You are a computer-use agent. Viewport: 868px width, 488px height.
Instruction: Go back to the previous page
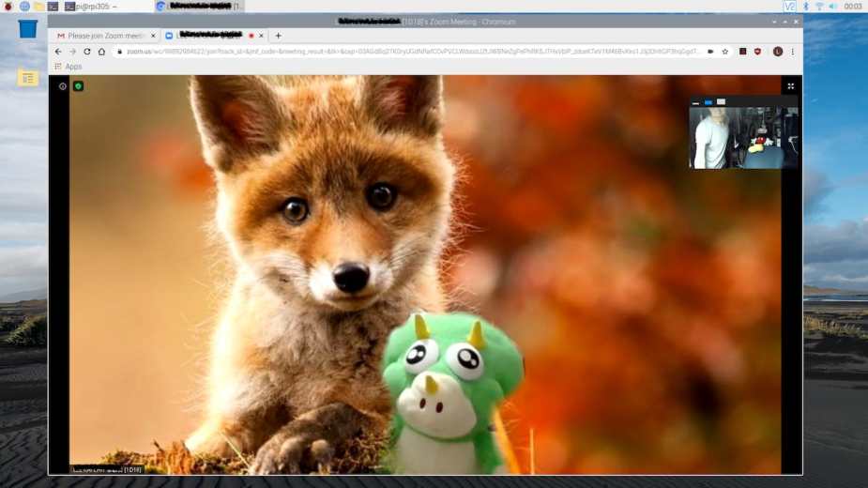point(58,52)
